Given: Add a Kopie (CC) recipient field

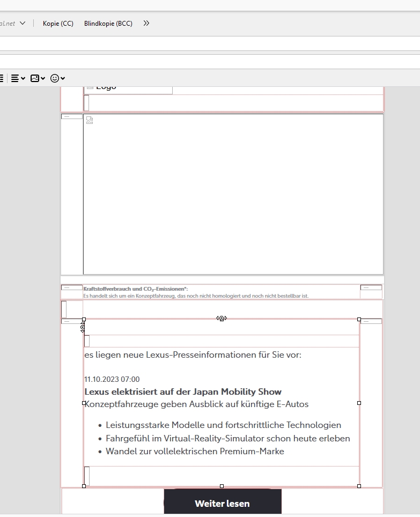Looking at the screenshot, I should coord(58,24).
